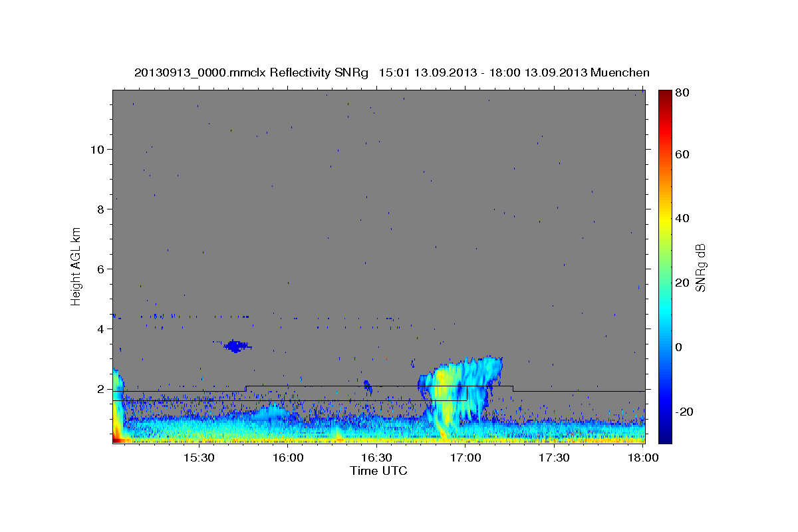Click the 16:00 time tick label
The height and width of the screenshot is (532, 798).
[x=288, y=458]
